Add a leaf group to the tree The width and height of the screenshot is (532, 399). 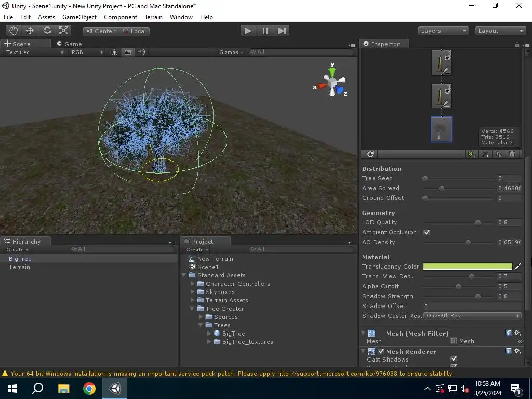tap(472, 154)
